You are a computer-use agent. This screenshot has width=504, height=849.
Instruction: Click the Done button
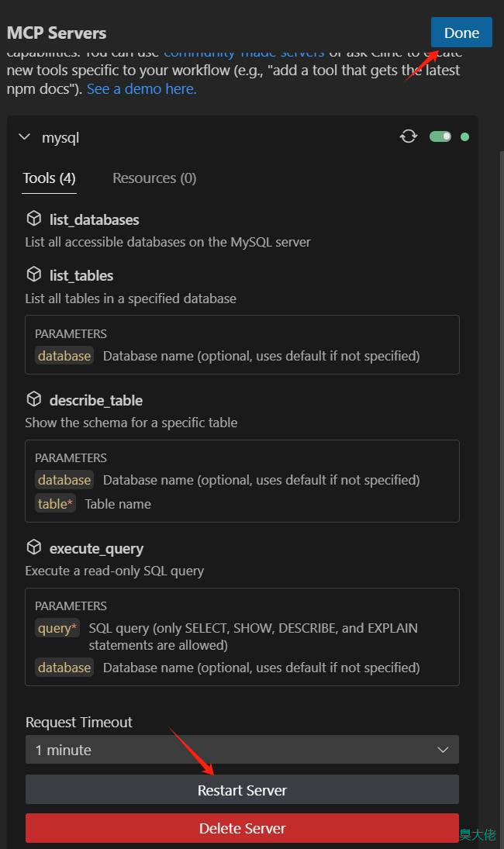(461, 33)
